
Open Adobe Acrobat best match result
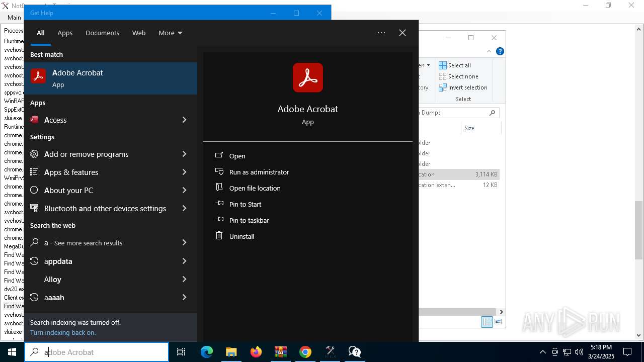tap(111, 78)
